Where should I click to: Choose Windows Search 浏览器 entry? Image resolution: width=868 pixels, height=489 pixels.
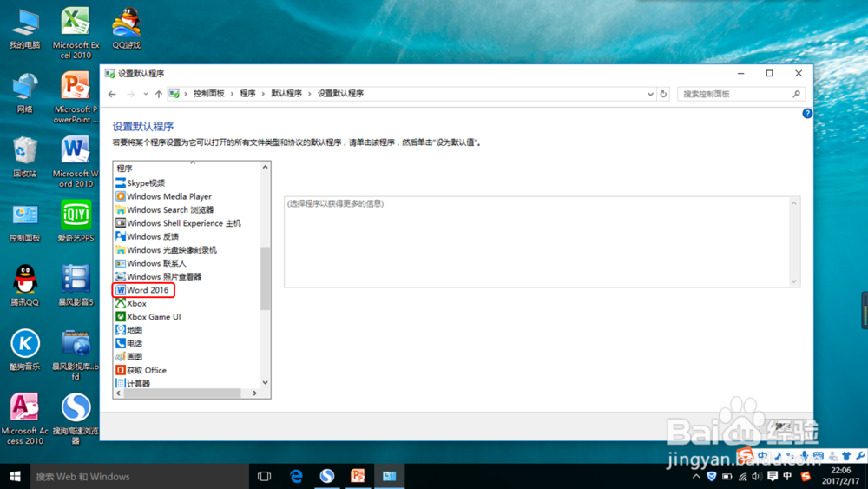coord(164,209)
